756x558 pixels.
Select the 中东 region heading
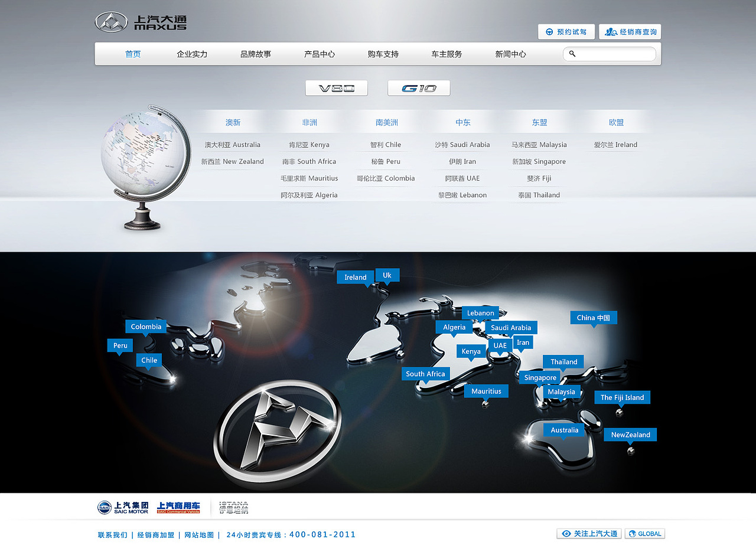click(463, 123)
